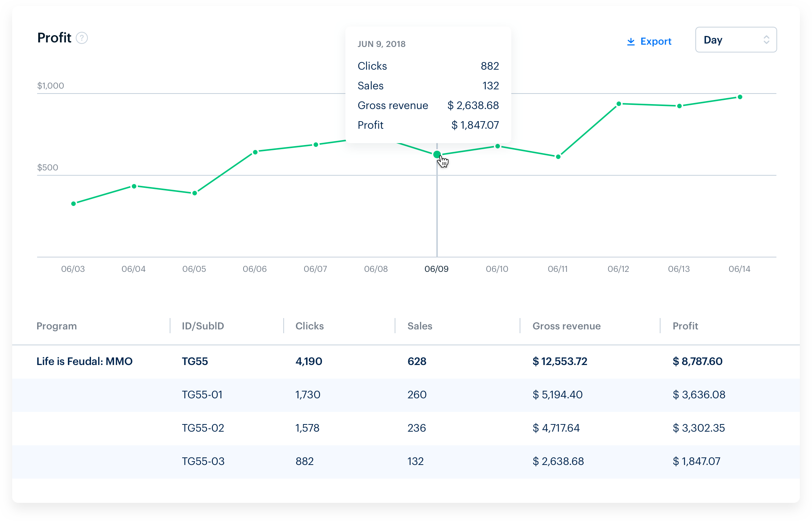Select the 06/03 data point on chart

coord(73,204)
